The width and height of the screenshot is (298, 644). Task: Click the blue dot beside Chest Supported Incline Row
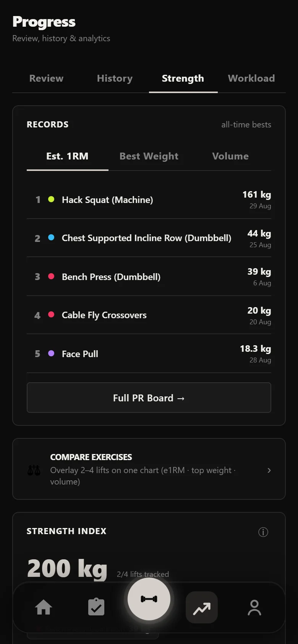[x=51, y=238]
